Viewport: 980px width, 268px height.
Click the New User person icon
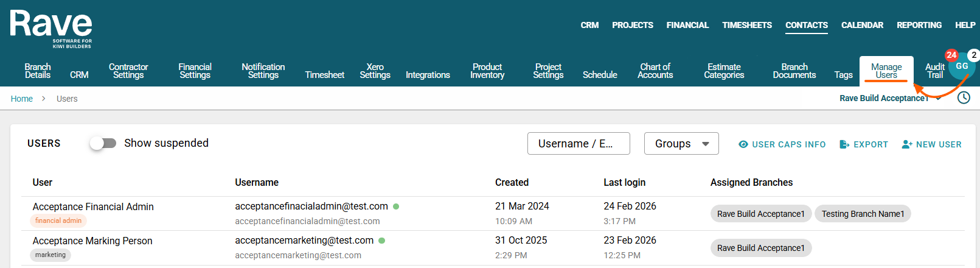click(x=907, y=144)
